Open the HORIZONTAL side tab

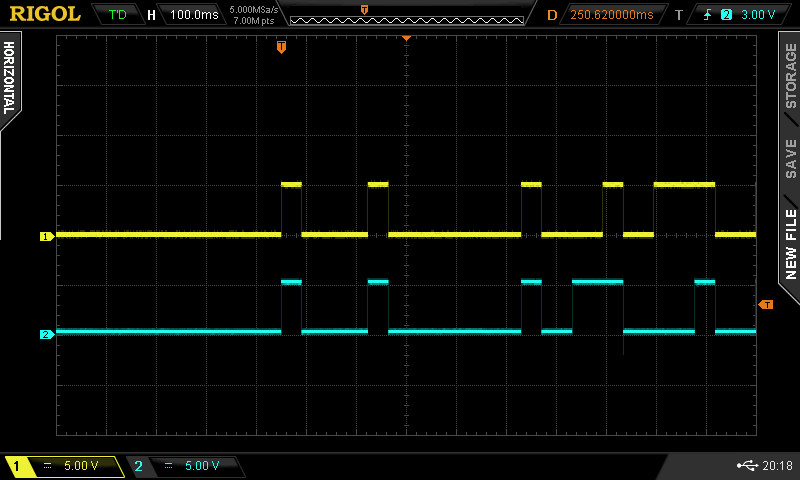point(9,80)
